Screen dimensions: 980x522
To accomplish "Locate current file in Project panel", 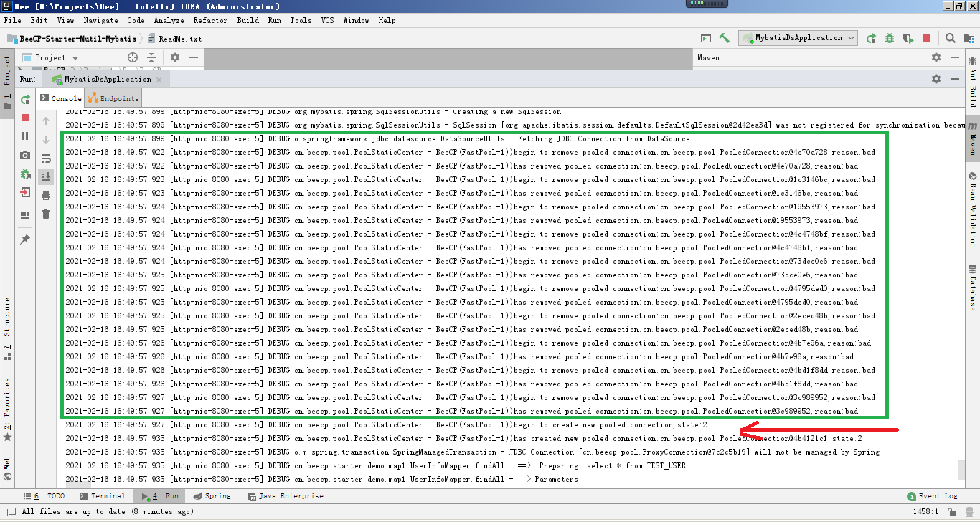I will [x=133, y=57].
